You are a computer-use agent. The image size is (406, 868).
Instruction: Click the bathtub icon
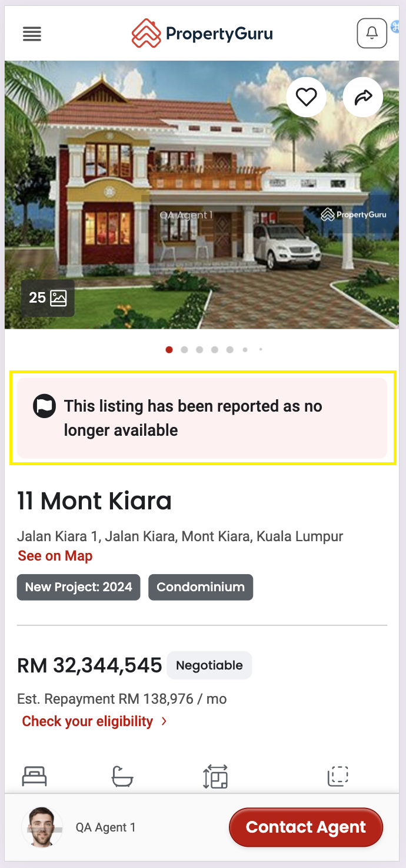pyautogui.click(x=122, y=776)
